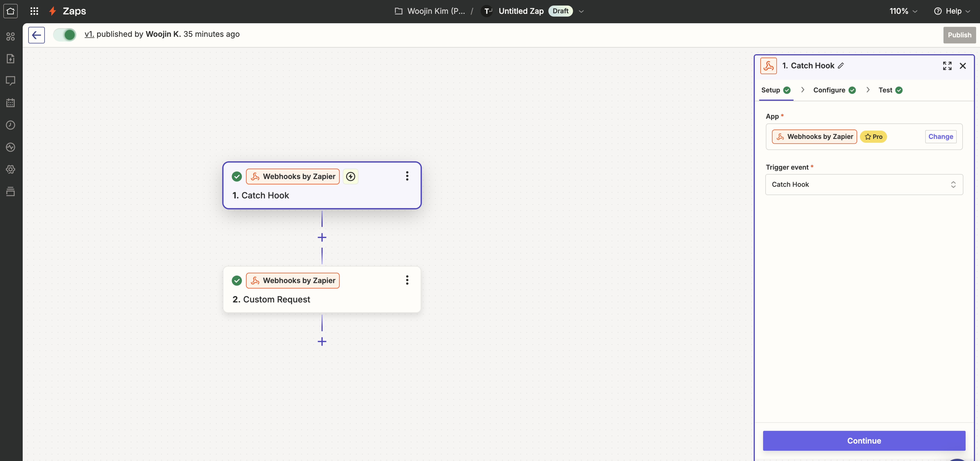Rename step using the pencil edit icon
Screen dimensions: 980x461
click(841, 66)
